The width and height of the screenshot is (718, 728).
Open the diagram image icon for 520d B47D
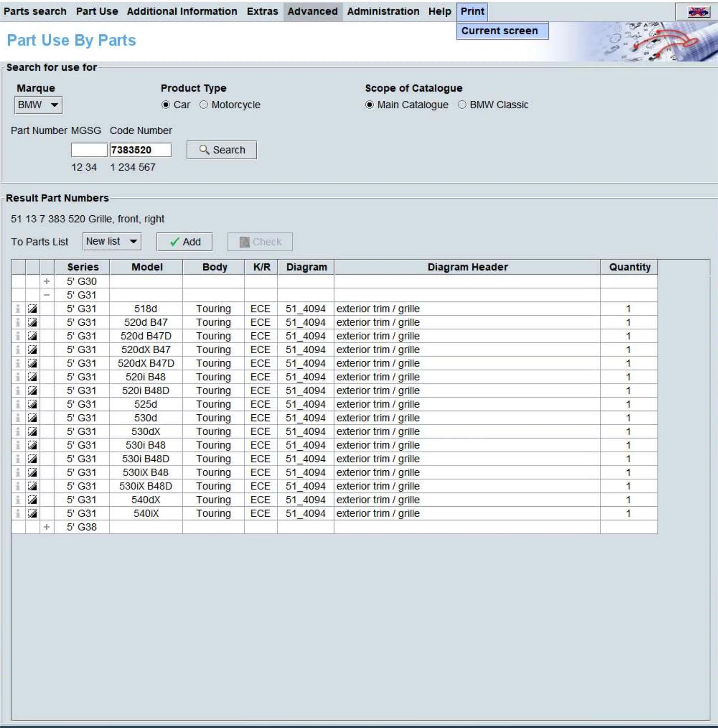pos(32,336)
